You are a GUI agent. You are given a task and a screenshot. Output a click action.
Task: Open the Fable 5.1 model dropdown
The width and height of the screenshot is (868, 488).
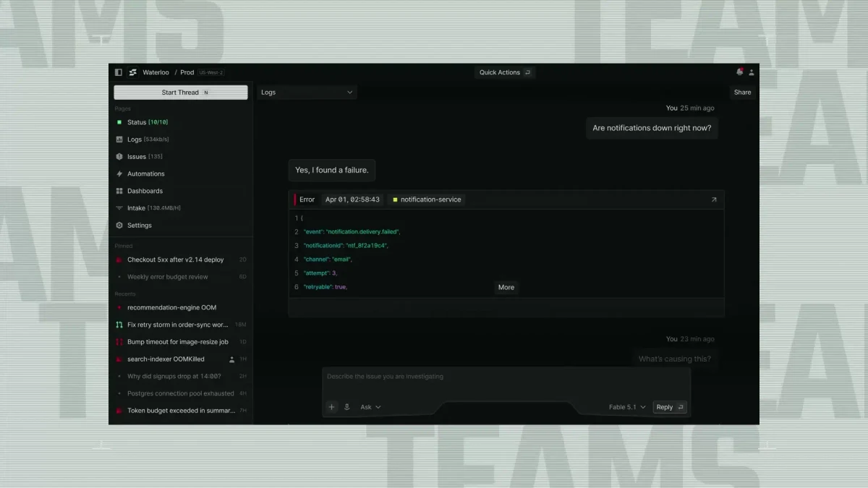click(x=627, y=407)
